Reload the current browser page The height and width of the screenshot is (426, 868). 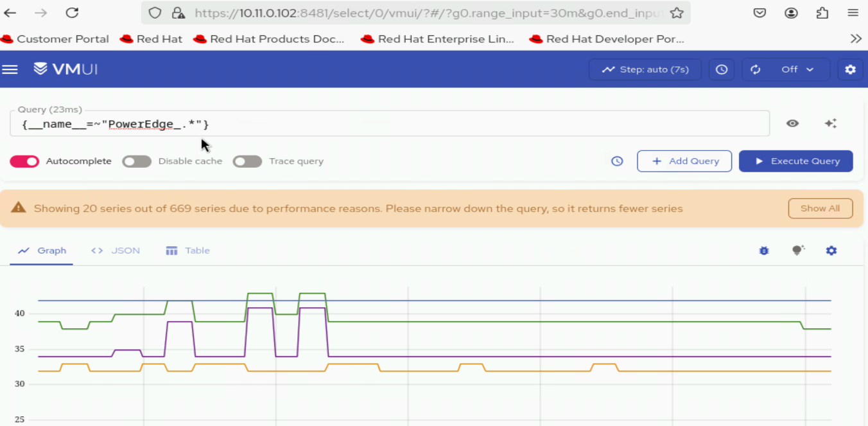pyautogui.click(x=72, y=13)
